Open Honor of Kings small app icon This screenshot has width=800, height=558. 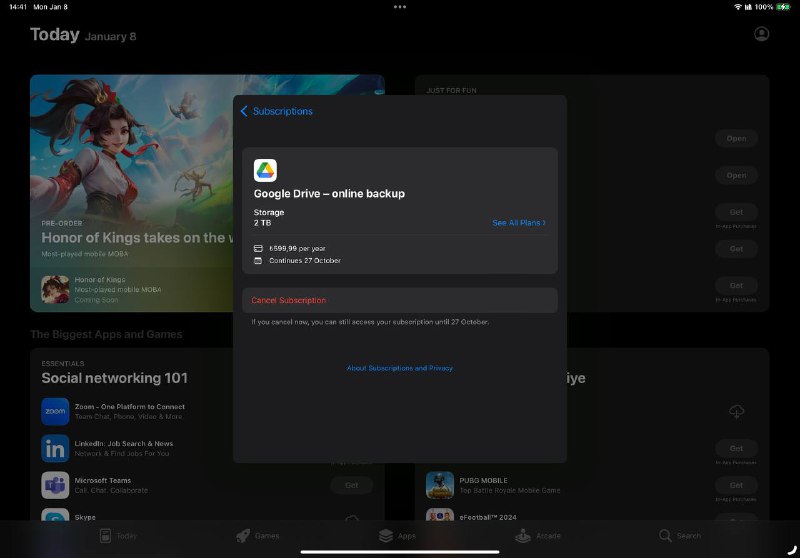click(55, 289)
